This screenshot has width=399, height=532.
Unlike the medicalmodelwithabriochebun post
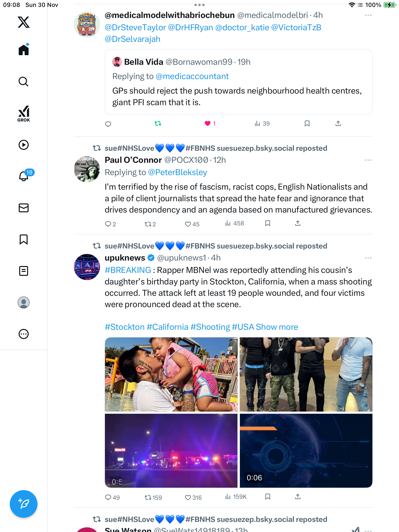[x=208, y=123]
